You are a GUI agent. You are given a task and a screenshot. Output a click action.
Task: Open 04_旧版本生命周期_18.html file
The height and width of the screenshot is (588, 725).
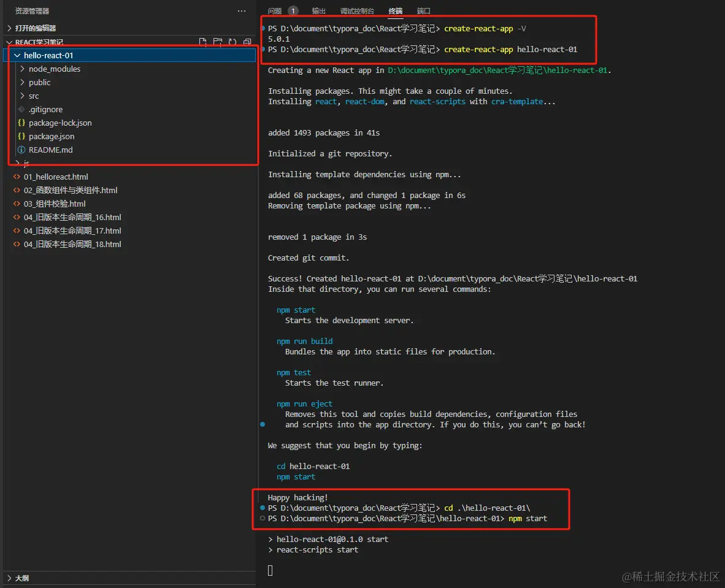pos(72,243)
